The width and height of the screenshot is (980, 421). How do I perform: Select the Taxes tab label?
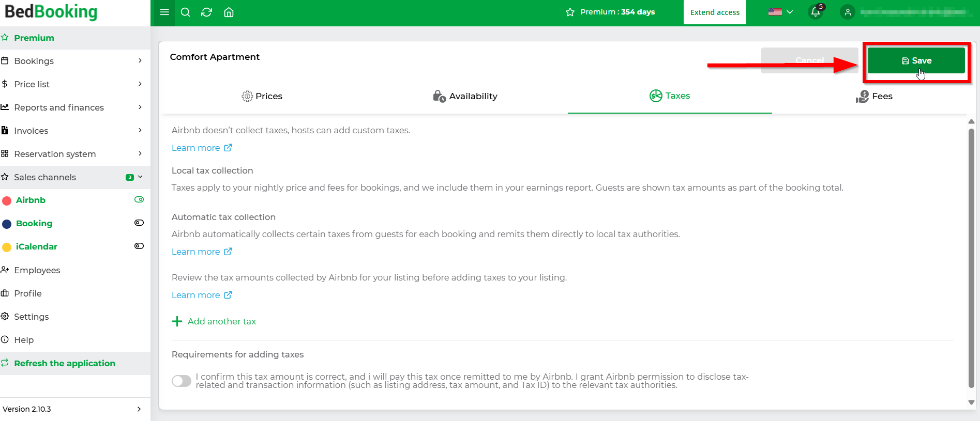pos(677,96)
